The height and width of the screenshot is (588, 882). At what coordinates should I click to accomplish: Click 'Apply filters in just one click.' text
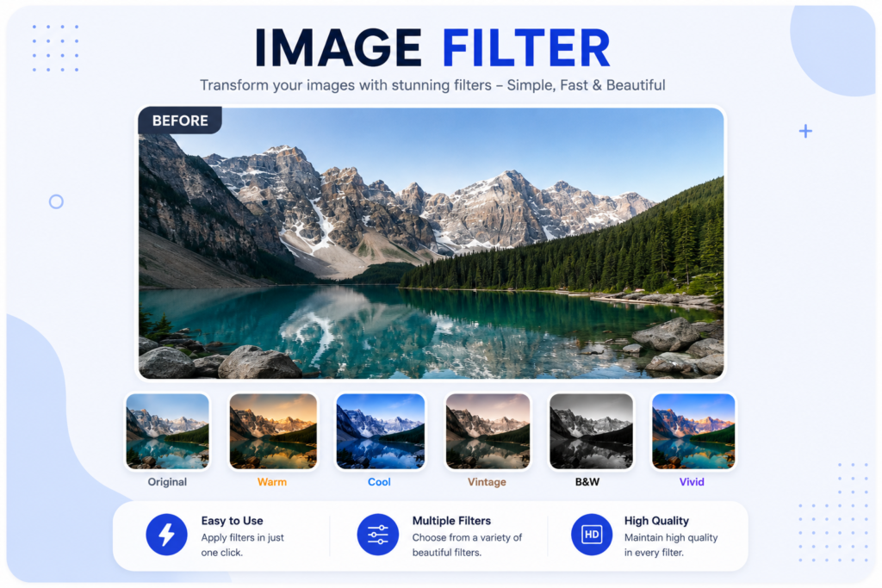pyautogui.click(x=242, y=545)
